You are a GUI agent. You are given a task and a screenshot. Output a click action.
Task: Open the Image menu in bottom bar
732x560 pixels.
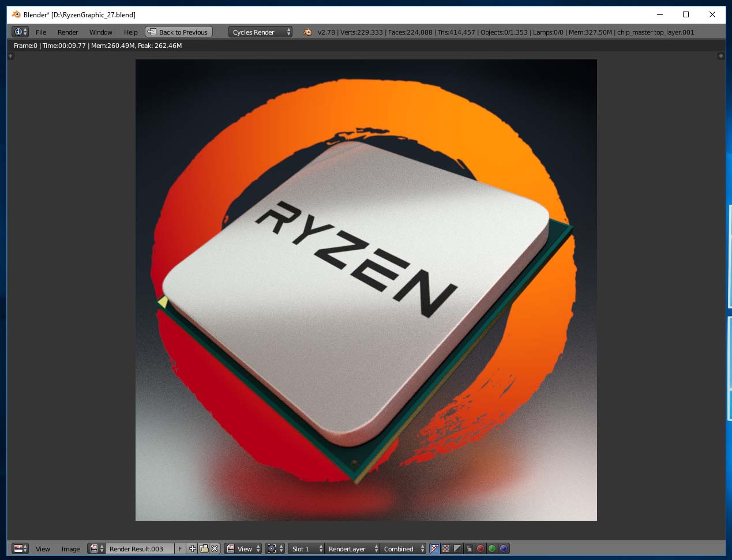click(x=70, y=549)
